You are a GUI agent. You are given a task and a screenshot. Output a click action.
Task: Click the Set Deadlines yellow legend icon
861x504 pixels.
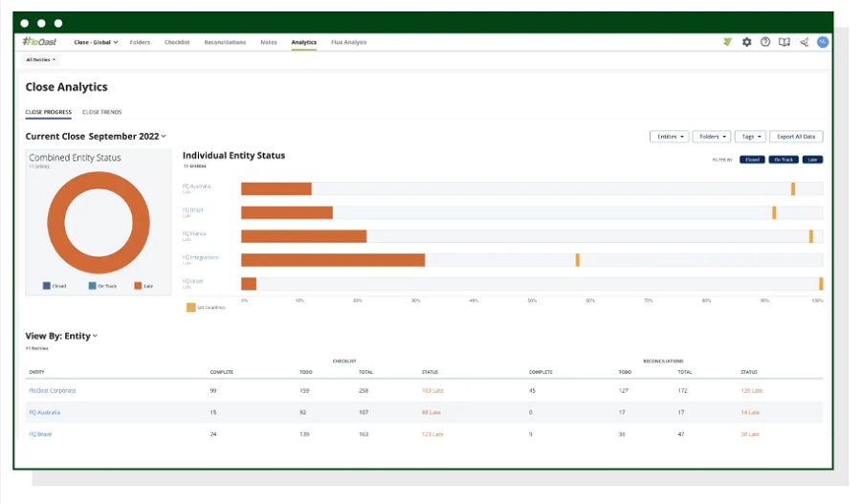point(190,307)
